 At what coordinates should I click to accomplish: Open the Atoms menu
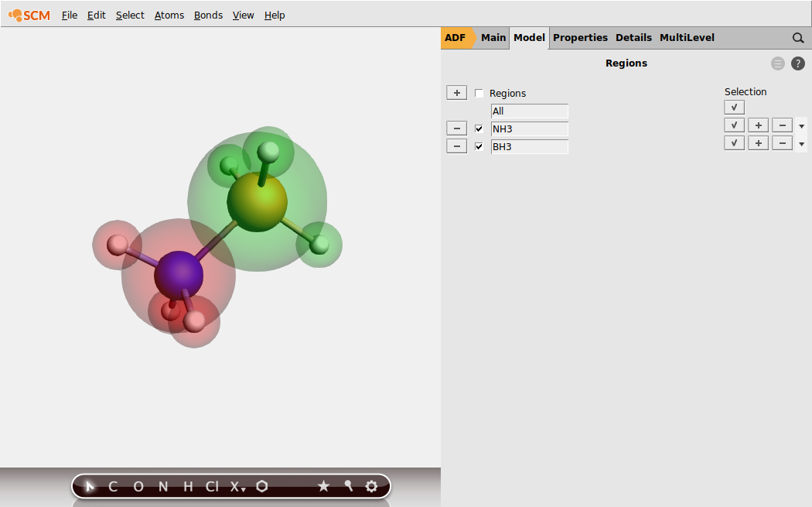coord(169,15)
